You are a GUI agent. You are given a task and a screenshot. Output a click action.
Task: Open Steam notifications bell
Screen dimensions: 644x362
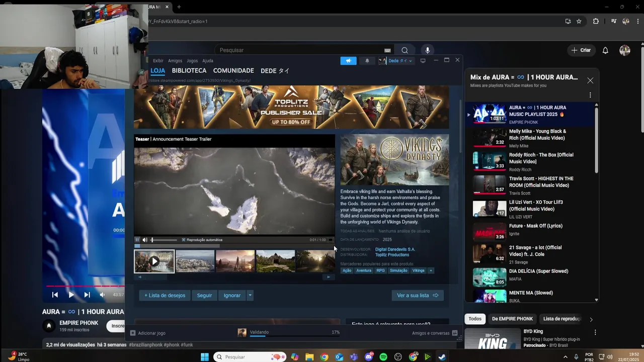click(x=367, y=61)
